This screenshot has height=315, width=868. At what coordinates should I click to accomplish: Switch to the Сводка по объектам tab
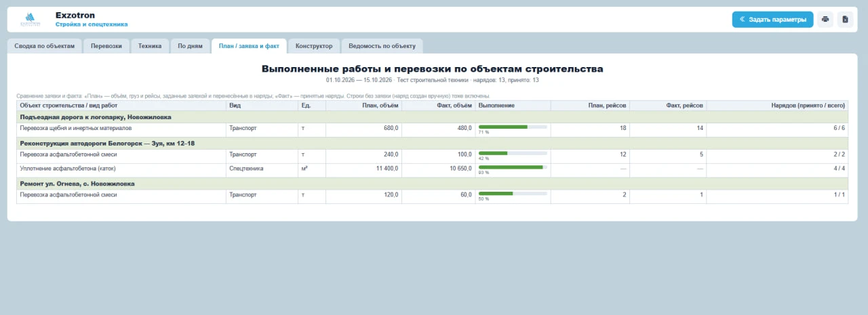(45, 46)
